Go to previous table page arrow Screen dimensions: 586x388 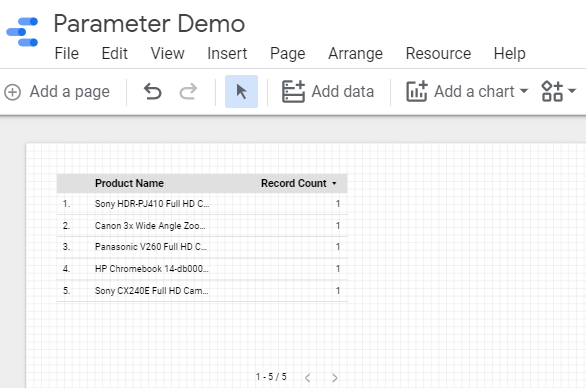[307, 378]
